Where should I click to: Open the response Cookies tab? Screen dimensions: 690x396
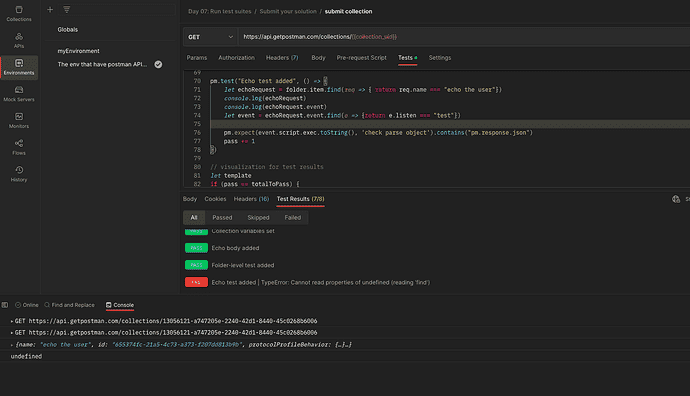tap(215, 199)
